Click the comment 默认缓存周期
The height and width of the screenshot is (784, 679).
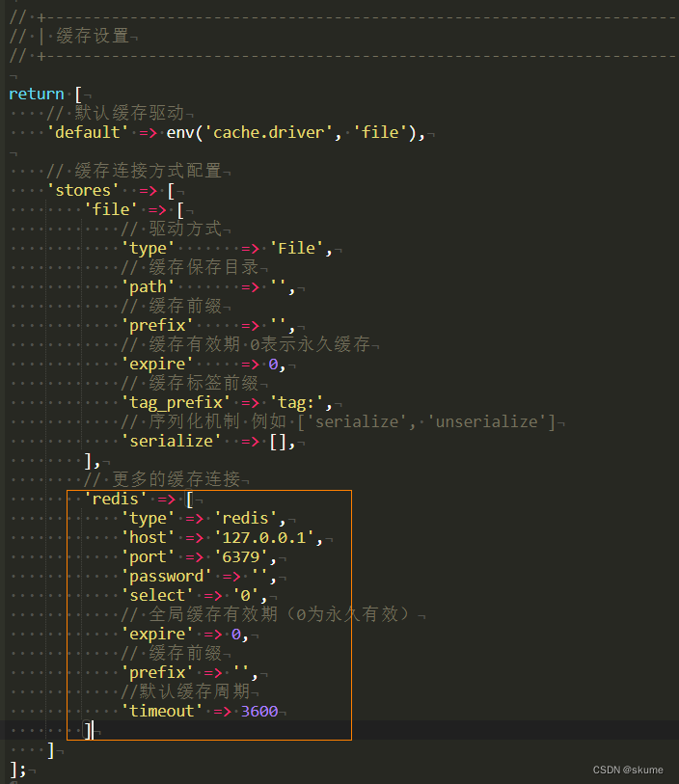195,692
